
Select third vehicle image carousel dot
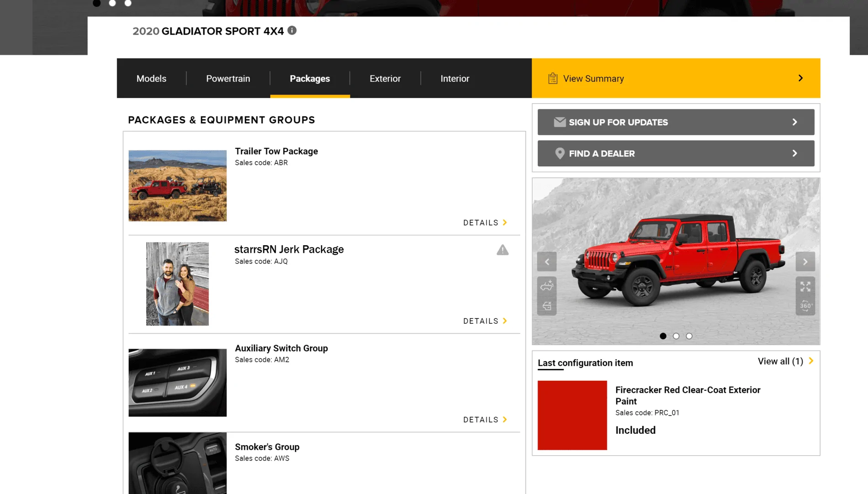[x=689, y=336]
